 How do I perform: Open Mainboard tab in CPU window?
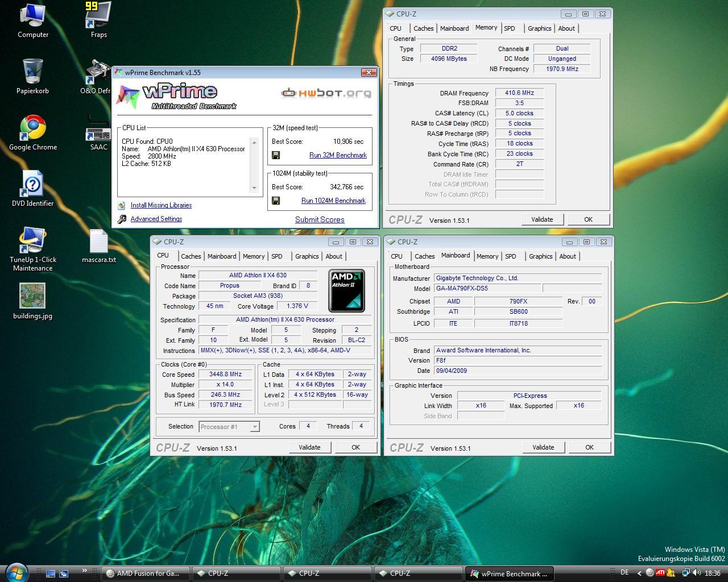click(222, 256)
